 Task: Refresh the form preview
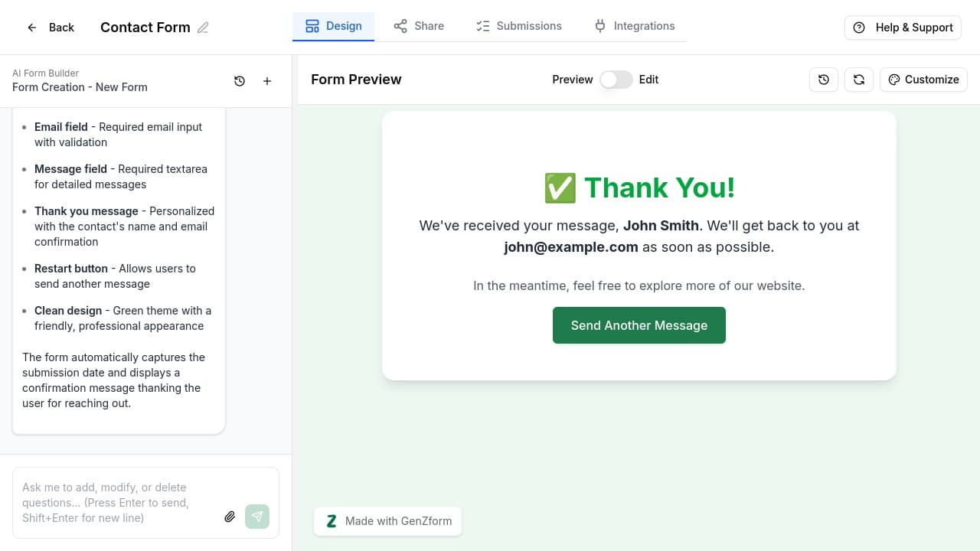tap(859, 79)
